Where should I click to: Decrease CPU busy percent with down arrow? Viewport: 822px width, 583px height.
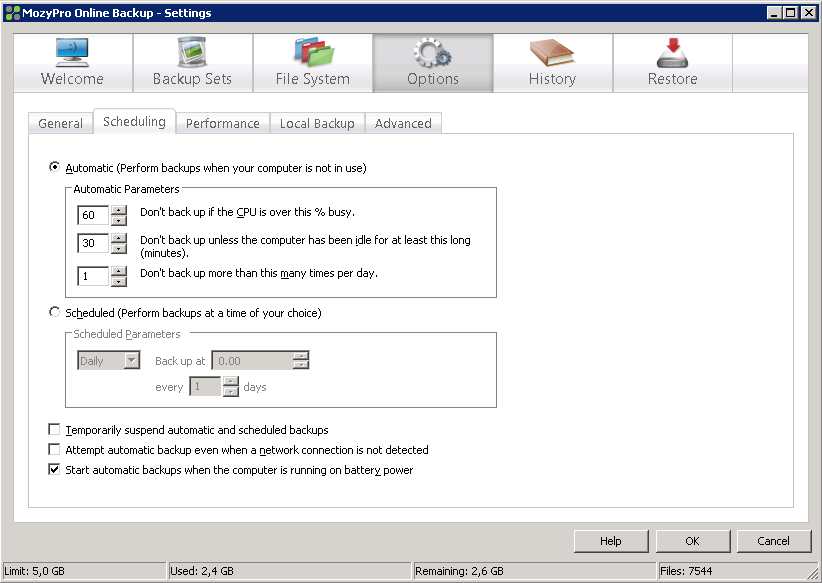pos(120,220)
